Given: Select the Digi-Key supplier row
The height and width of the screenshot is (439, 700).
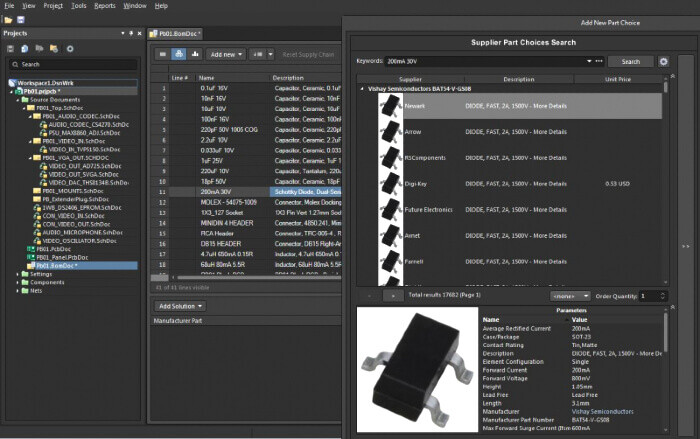Looking at the screenshot, I should (x=520, y=184).
